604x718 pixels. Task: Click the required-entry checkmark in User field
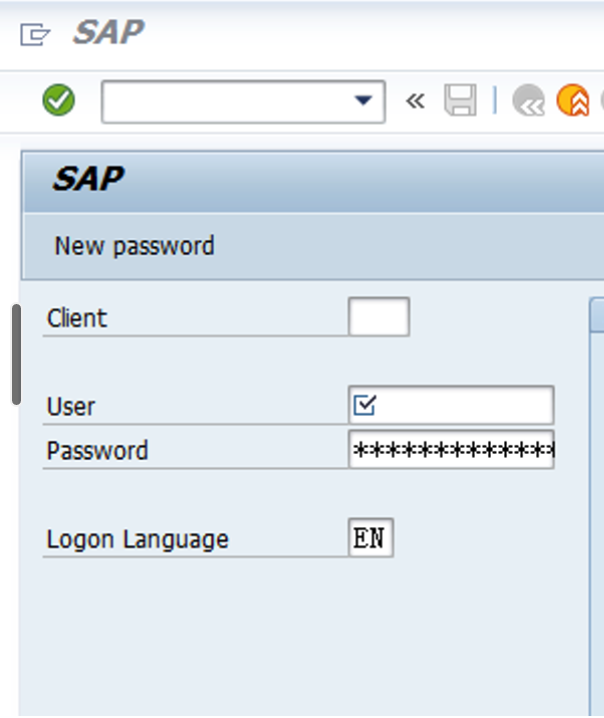pos(365,405)
